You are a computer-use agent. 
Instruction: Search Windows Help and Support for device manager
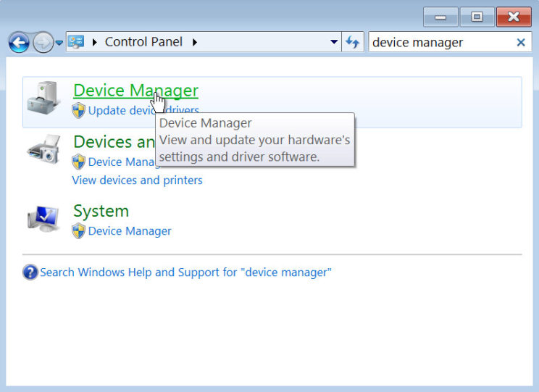click(x=185, y=272)
